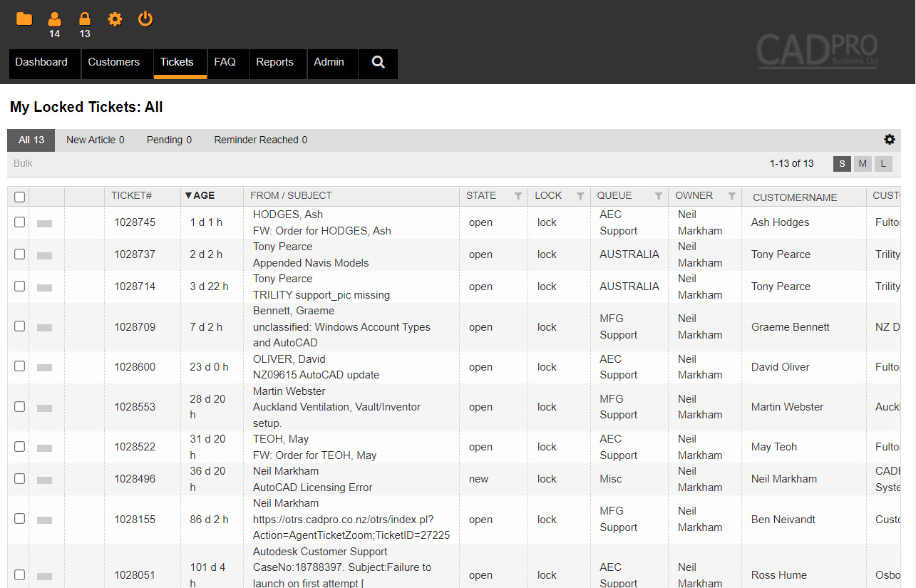Screen dimensions: 916x588
Task: Open the STATE column filter
Action: [x=518, y=196]
